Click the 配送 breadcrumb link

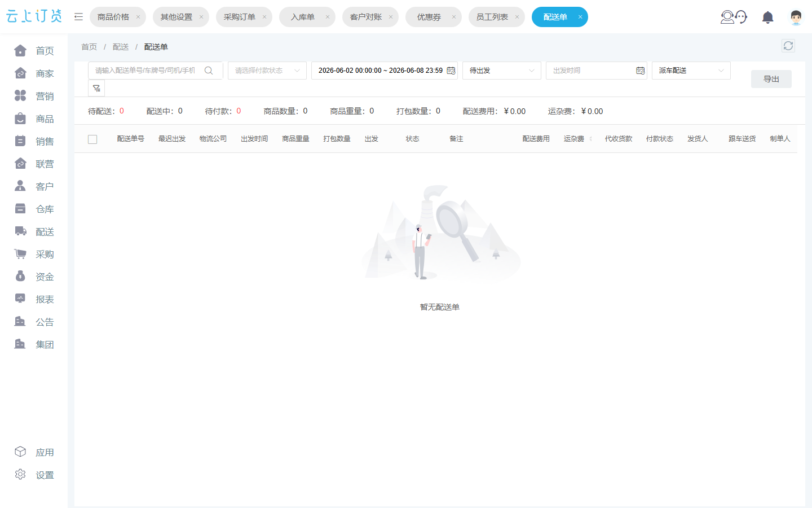(x=121, y=47)
